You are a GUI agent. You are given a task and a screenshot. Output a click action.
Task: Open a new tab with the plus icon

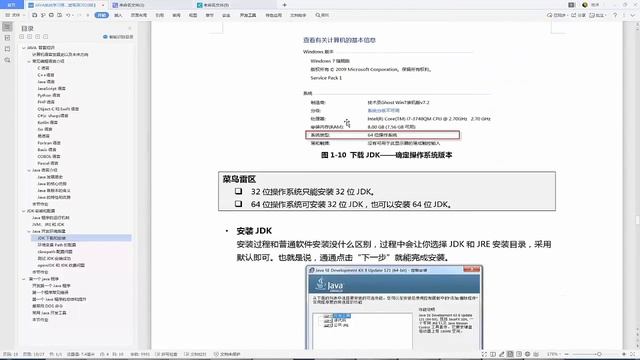click(284, 5)
